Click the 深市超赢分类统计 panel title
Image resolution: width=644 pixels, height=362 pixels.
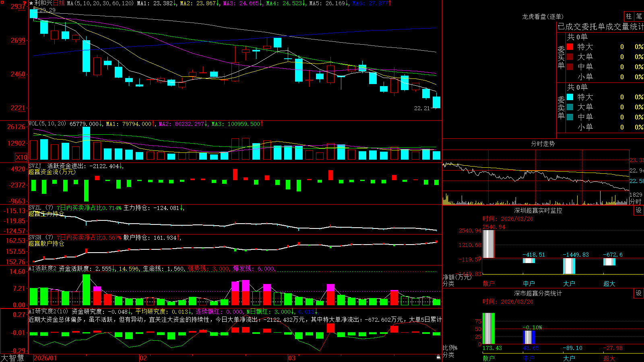(538, 293)
